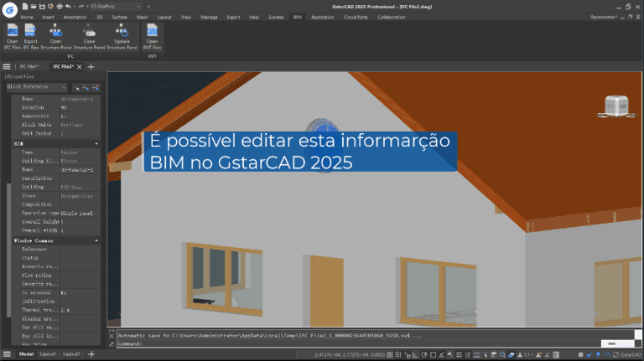Click the BIM Description value field
The image size is (644, 361).
(80, 178)
